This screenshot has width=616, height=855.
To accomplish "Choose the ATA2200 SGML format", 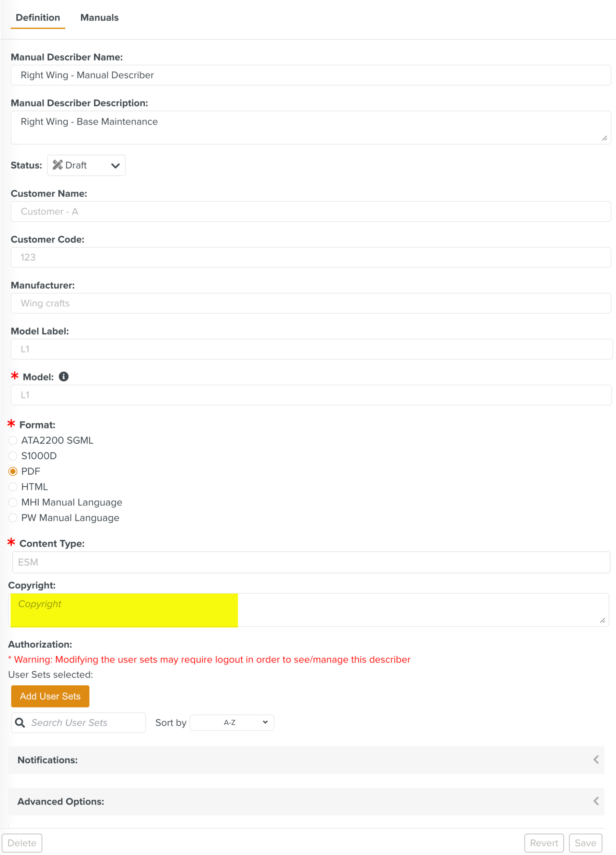I will (13, 440).
